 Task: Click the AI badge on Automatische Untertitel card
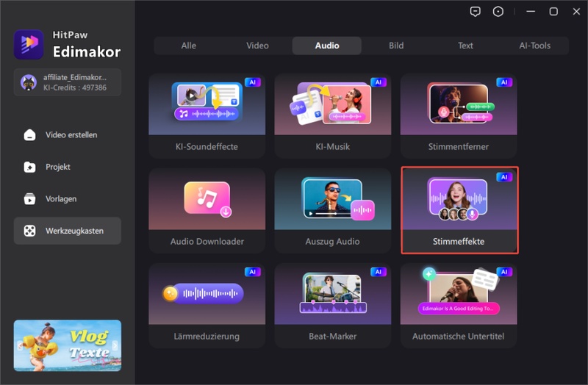tap(504, 272)
